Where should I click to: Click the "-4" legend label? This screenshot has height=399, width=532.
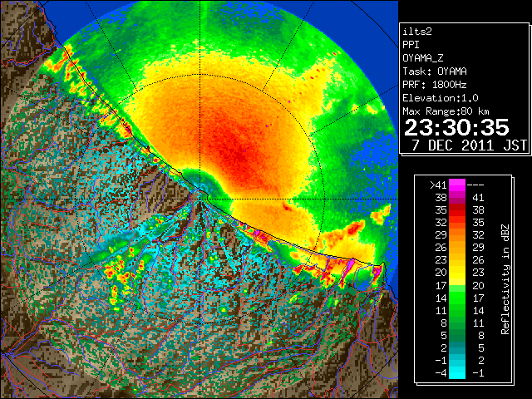(441, 373)
